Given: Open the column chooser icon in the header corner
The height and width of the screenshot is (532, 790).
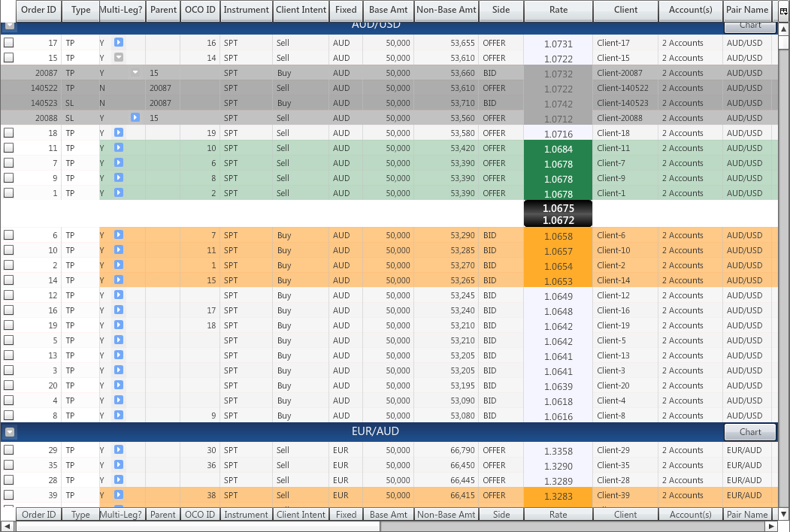Looking at the screenshot, I should click(783, 11).
